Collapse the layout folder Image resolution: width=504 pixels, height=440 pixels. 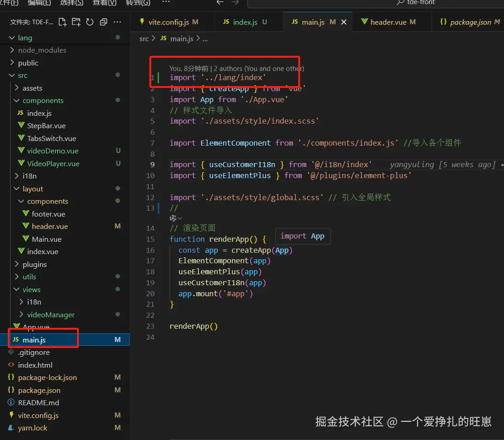tap(65, 189)
